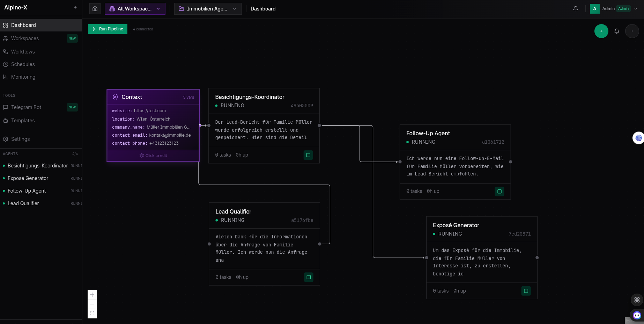Open the Monitoring section

[23, 77]
